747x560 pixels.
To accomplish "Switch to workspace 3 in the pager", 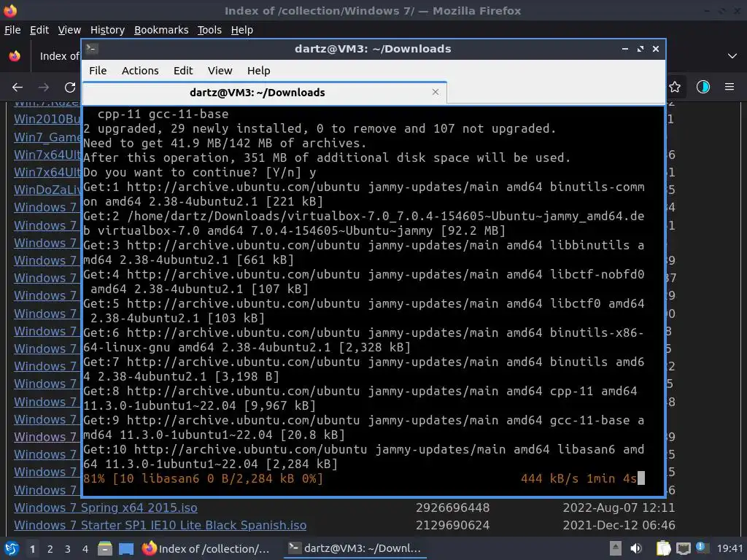I will coord(68,549).
